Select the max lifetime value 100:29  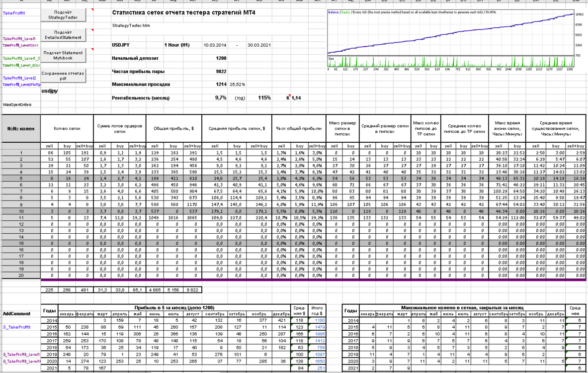pos(499,191)
